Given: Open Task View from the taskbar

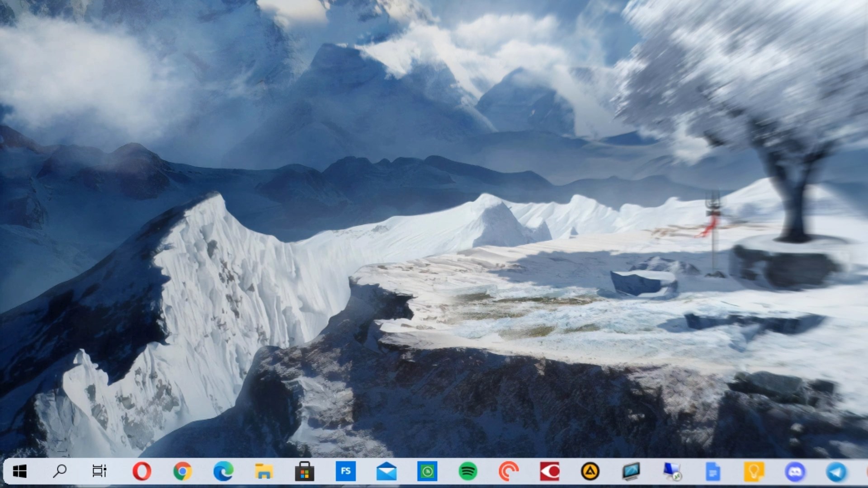Looking at the screenshot, I should click(99, 471).
